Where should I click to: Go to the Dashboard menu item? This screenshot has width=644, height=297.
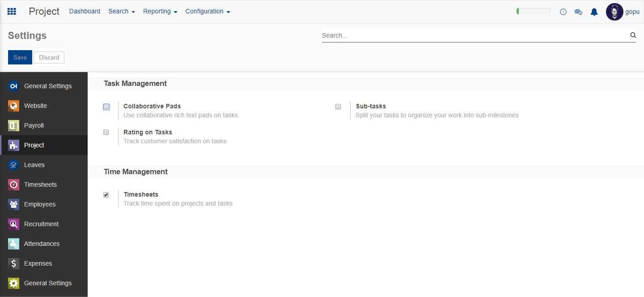pyautogui.click(x=85, y=11)
